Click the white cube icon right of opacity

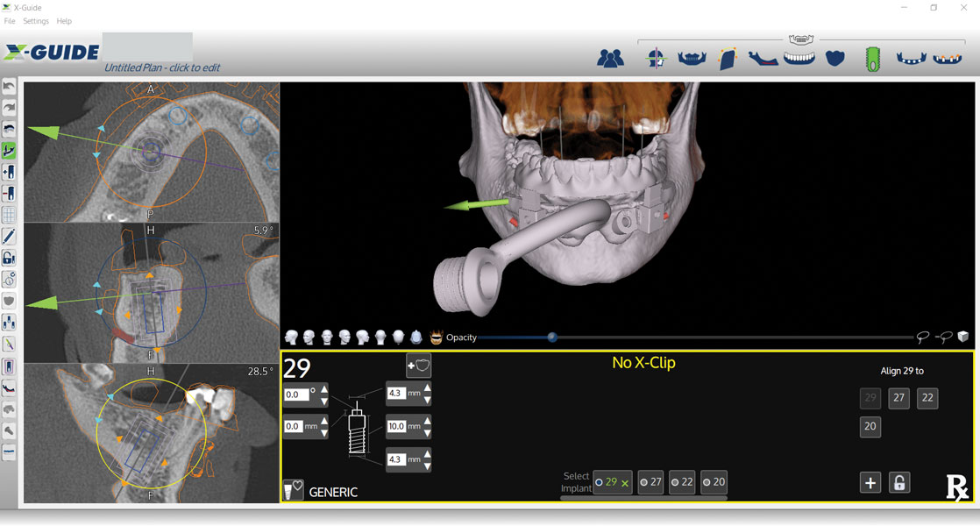coord(962,337)
